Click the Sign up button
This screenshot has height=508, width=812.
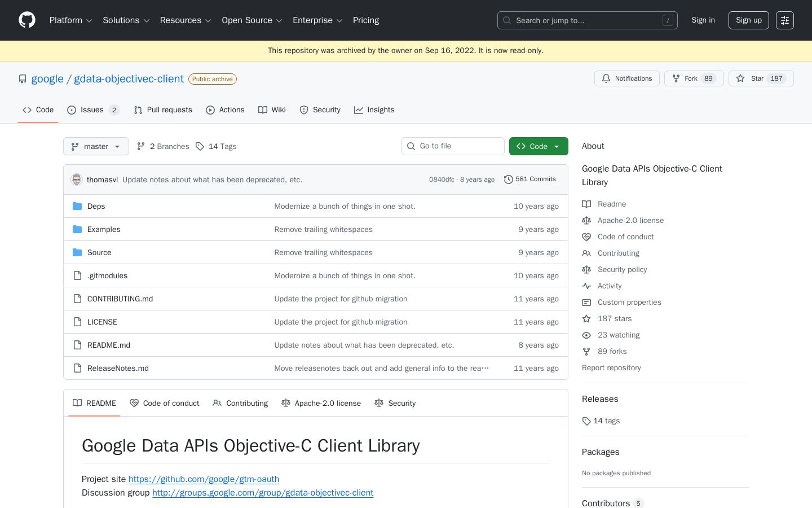click(749, 20)
